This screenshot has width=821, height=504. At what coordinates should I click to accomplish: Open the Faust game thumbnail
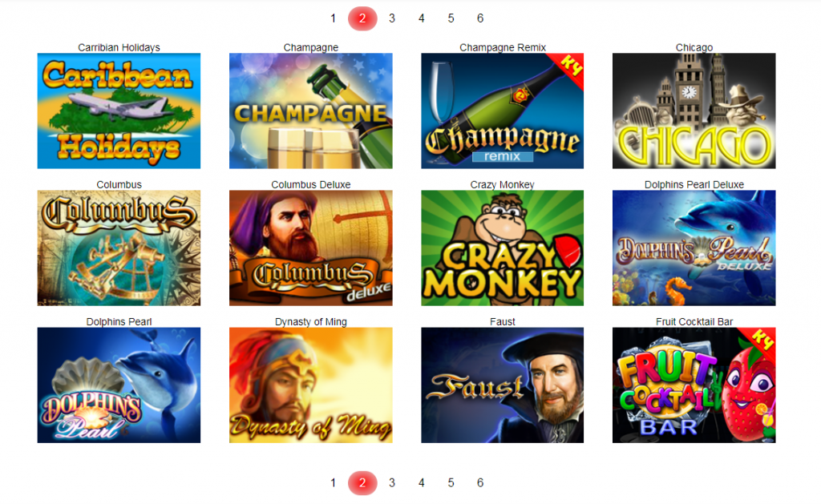(x=502, y=385)
